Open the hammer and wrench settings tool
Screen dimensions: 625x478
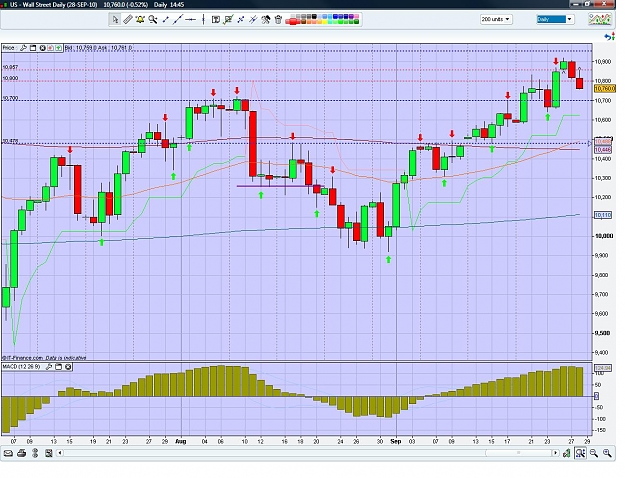click(265, 19)
